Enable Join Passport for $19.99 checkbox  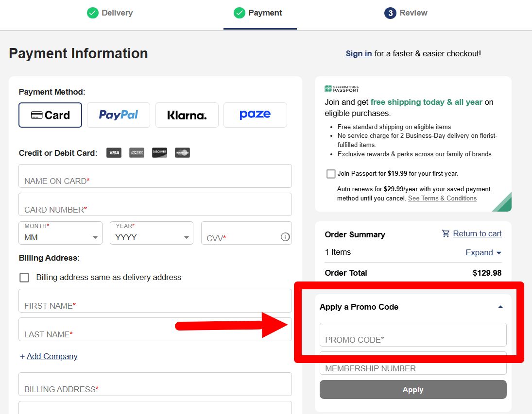click(331, 174)
